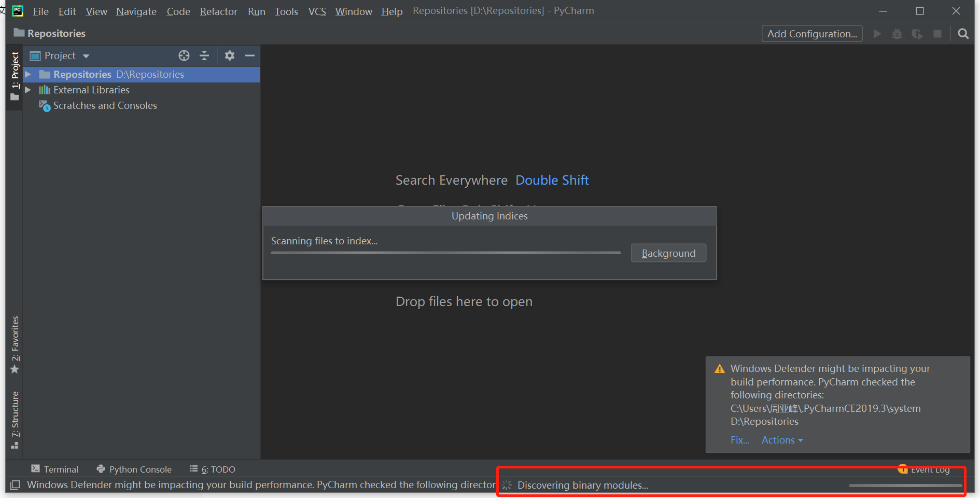
Task: Click the Collapse All icon in Project panel
Action: click(x=204, y=56)
